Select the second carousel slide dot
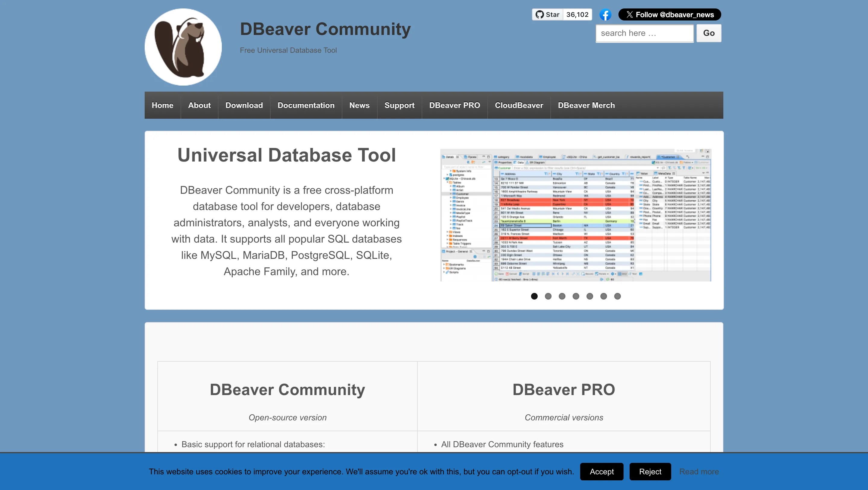Screen dimensions: 868x490 548,296
